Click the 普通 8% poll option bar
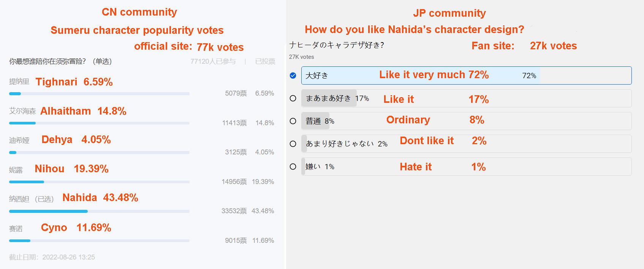 pyautogui.click(x=466, y=121)
